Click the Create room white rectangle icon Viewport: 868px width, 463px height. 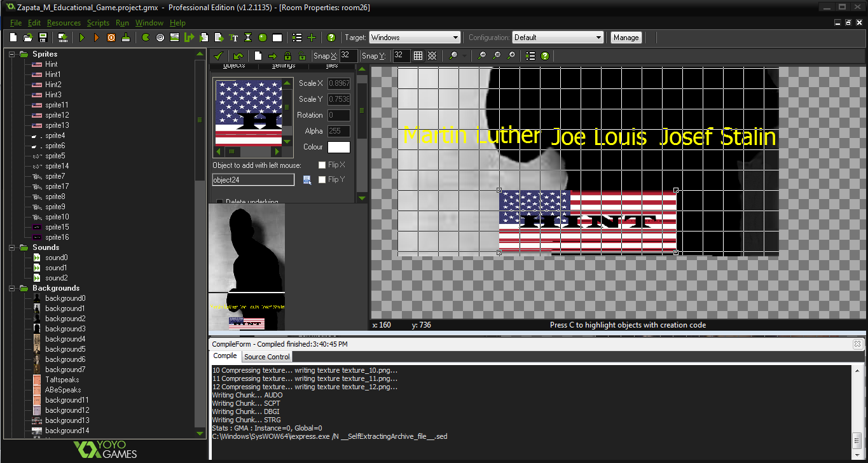pos(277,38)
